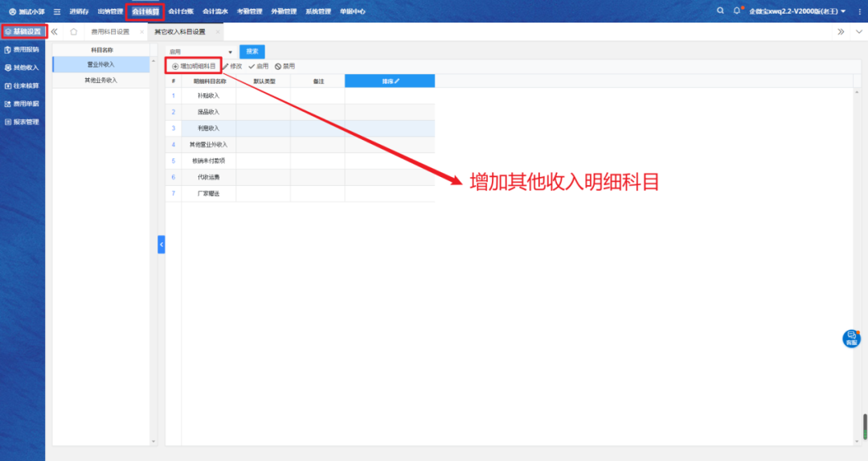The height and width of the screenshot is (461, 868).
Task: Open the 会计核算 top menu
Action: 145,11
